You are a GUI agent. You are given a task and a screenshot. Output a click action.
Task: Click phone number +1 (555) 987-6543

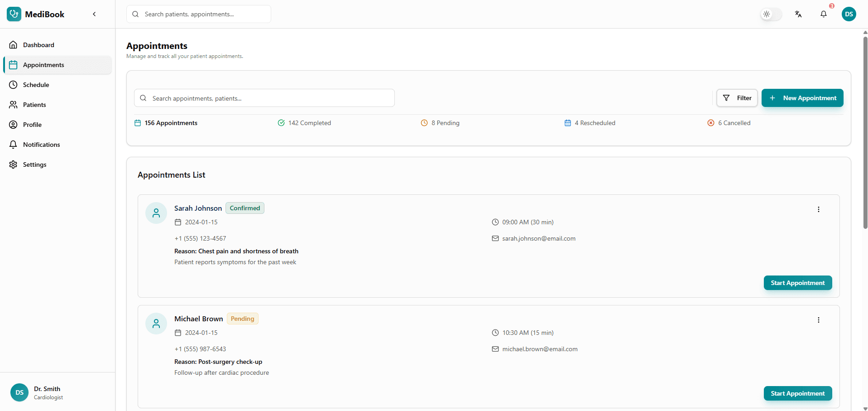(200, 349)
